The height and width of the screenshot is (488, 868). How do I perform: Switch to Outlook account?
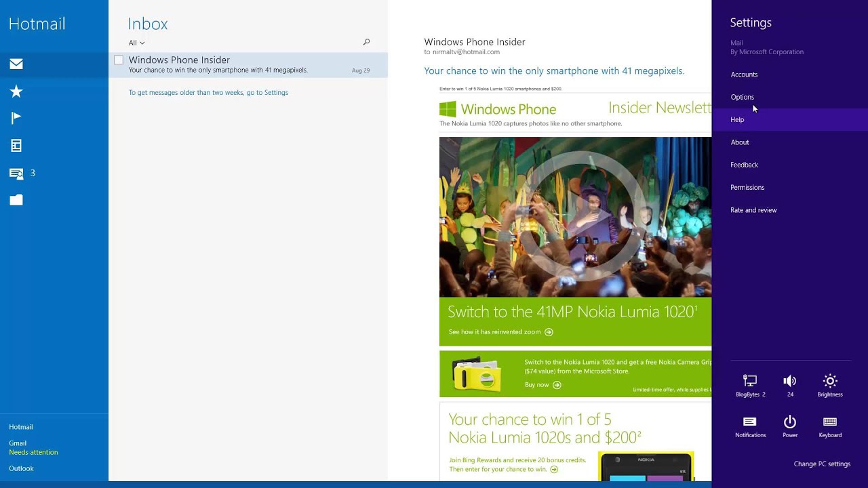point(21,468)
